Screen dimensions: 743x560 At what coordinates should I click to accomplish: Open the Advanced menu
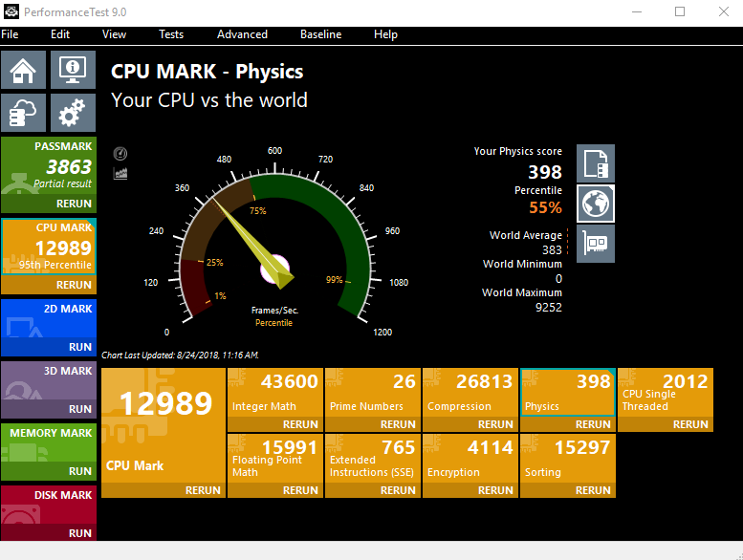[x=242, y=34]
